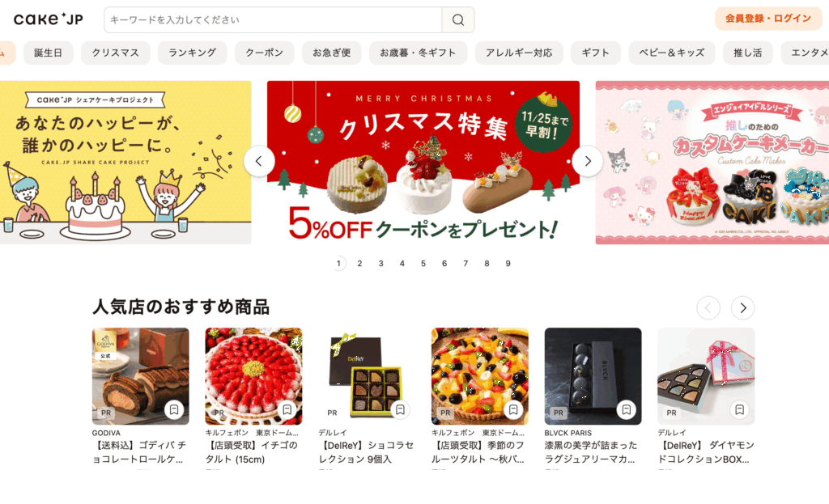Open the クリスマス category tab

coord(115,53)
